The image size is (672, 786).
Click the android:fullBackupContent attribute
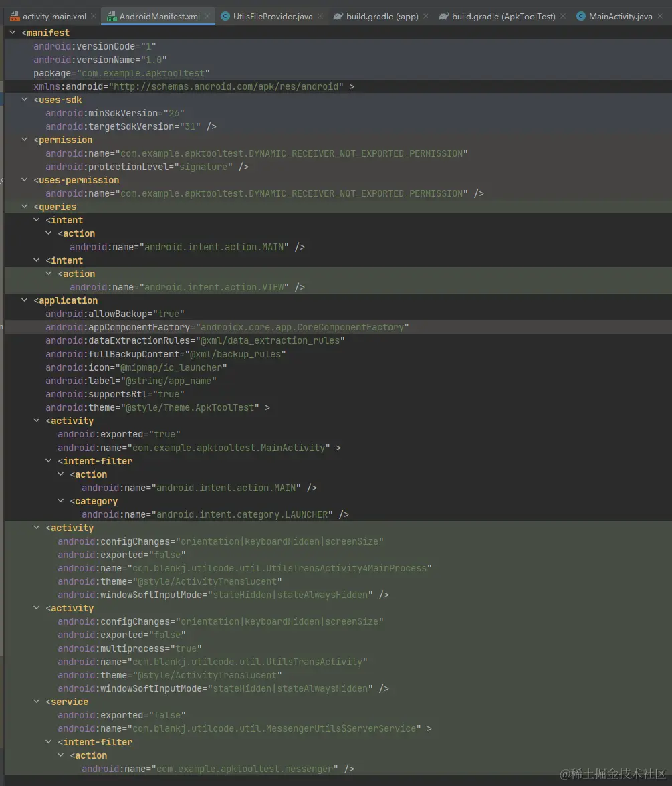click(166, 354)
